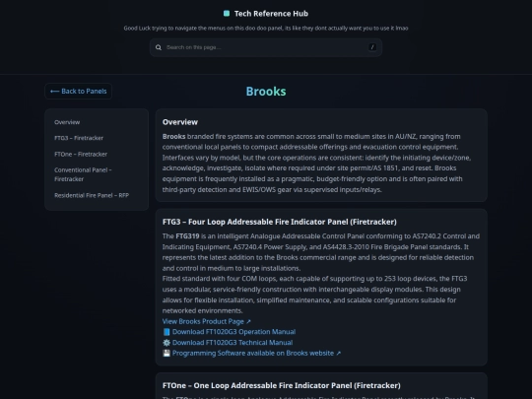Open Programming Software available on Brooks website
Image resolution: width=532 pixels, height=399 pixels.
tap(252, 354)
